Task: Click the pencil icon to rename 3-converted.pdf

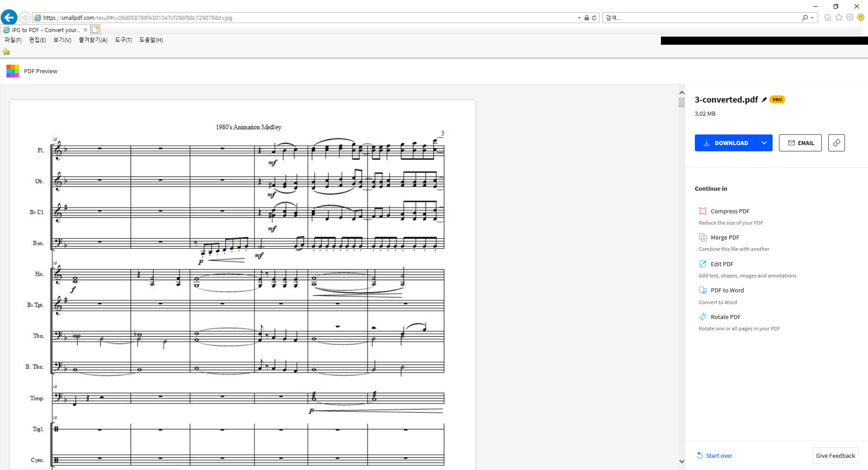Action: coord(764,99)
